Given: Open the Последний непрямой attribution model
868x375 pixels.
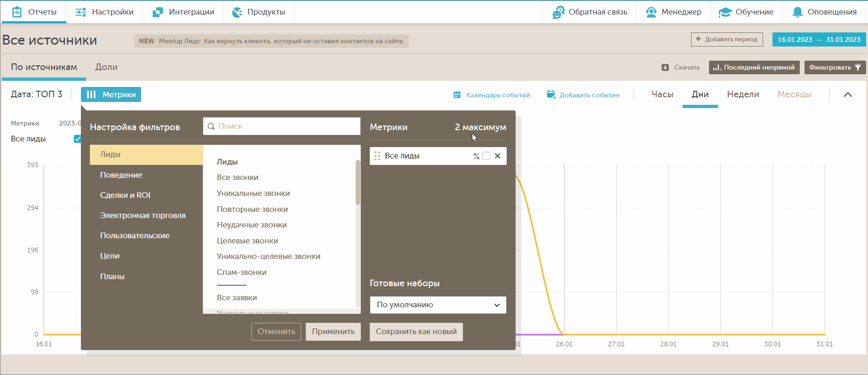Looking at the screenshot, I should [754, 68].
